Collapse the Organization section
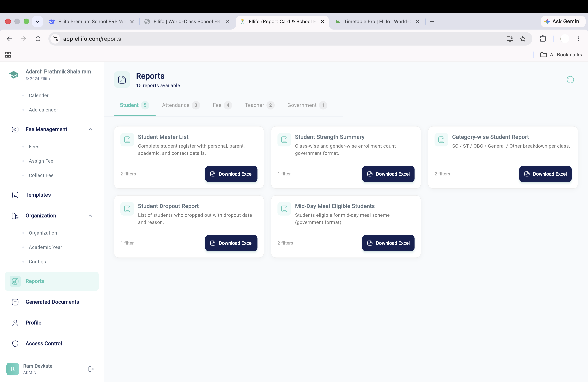 (90, 216)
